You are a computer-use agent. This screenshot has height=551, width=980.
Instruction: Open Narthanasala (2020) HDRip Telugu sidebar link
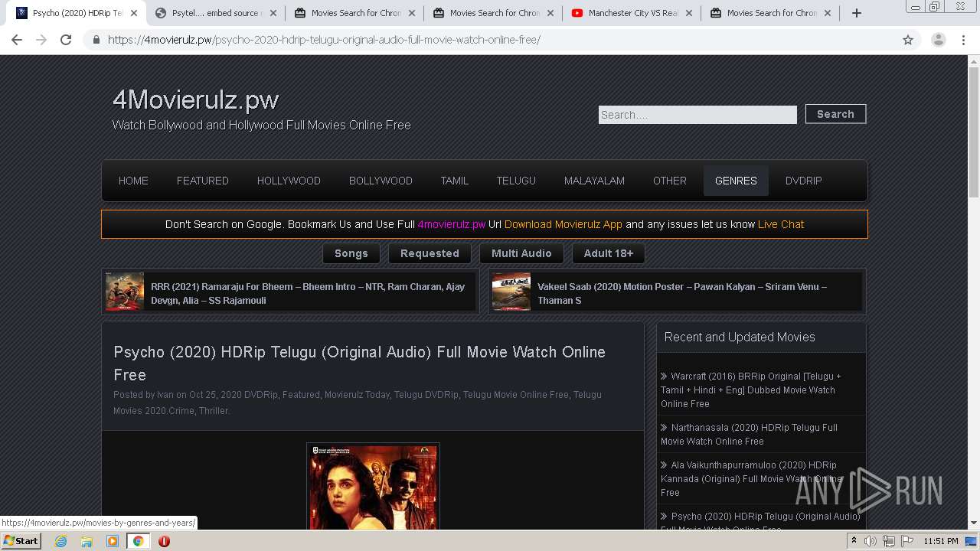(749, 435)
